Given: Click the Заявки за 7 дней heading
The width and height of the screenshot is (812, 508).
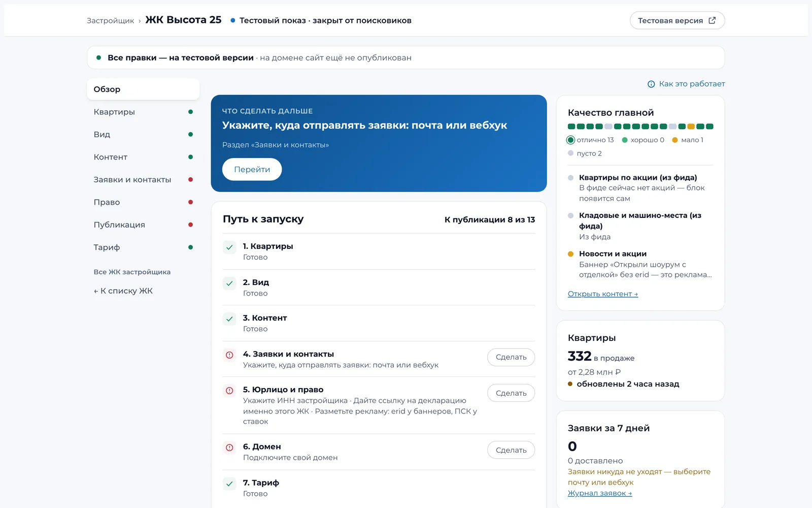Looking at the screenshot, I should point(608,428).
